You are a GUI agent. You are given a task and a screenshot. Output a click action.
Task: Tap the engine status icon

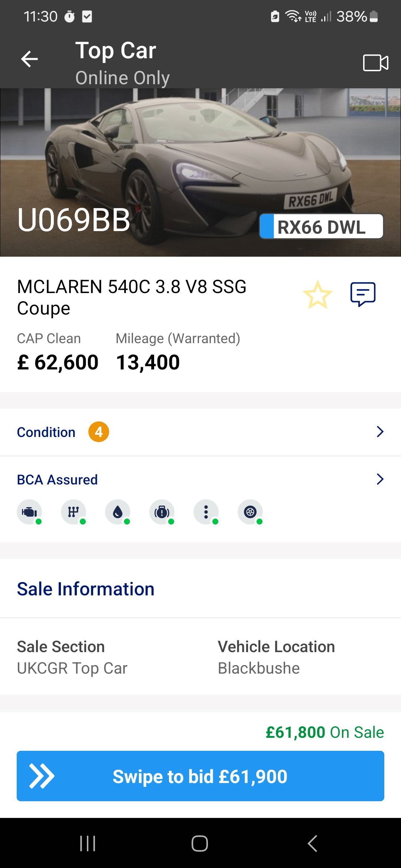[x=29, y=512]
